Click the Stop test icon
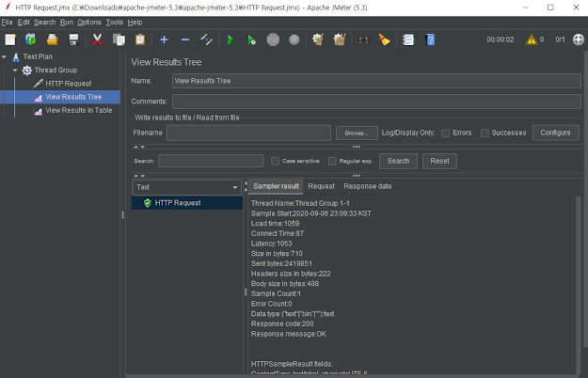The image size is (588, 378). (273, 39)
